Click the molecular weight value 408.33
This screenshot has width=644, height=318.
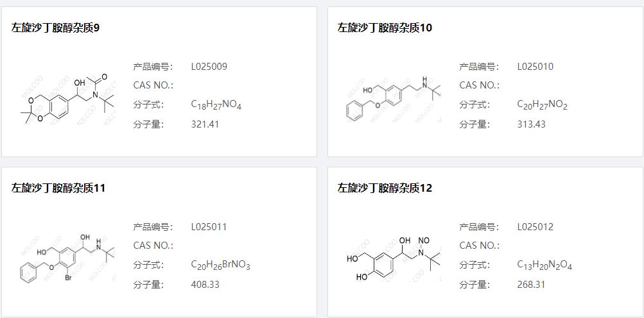pos(205,285)
